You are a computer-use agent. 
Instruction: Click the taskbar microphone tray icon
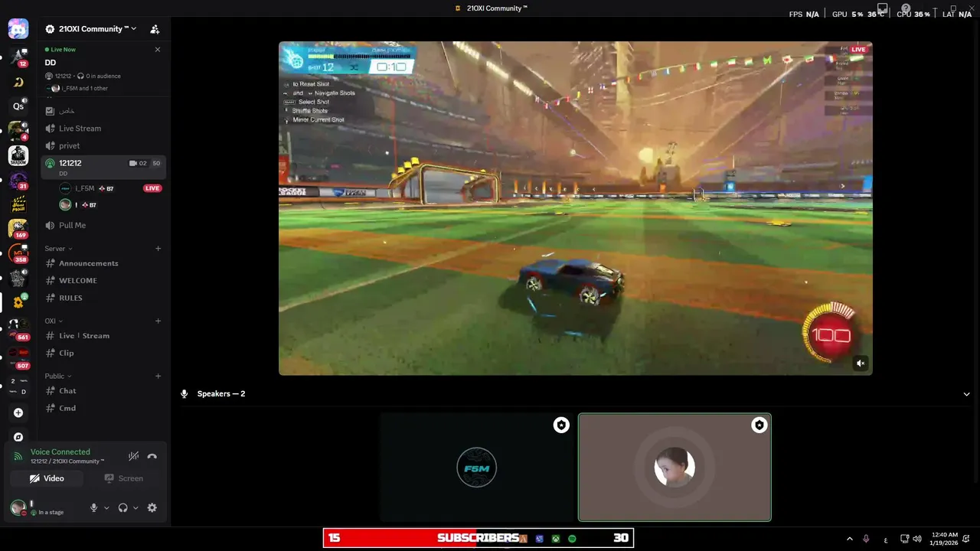[866, 539]
